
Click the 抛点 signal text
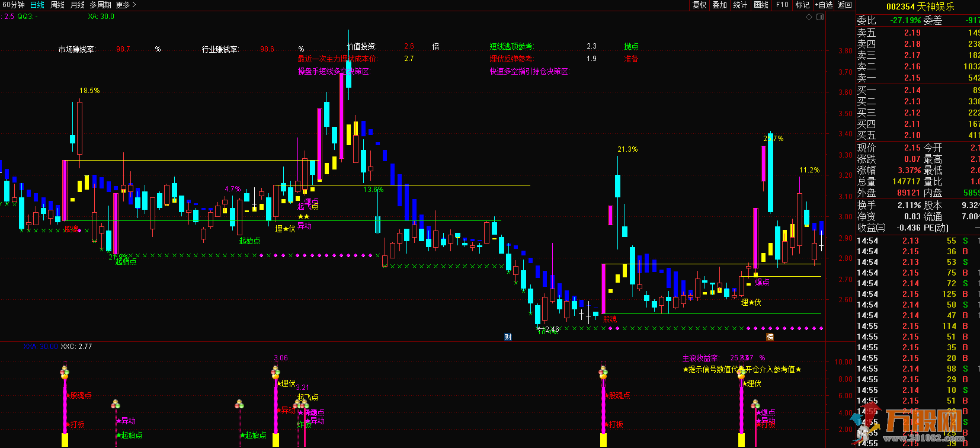coord(631,46)
